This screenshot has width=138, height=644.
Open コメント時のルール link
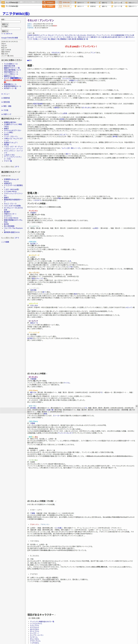point(11,74)
